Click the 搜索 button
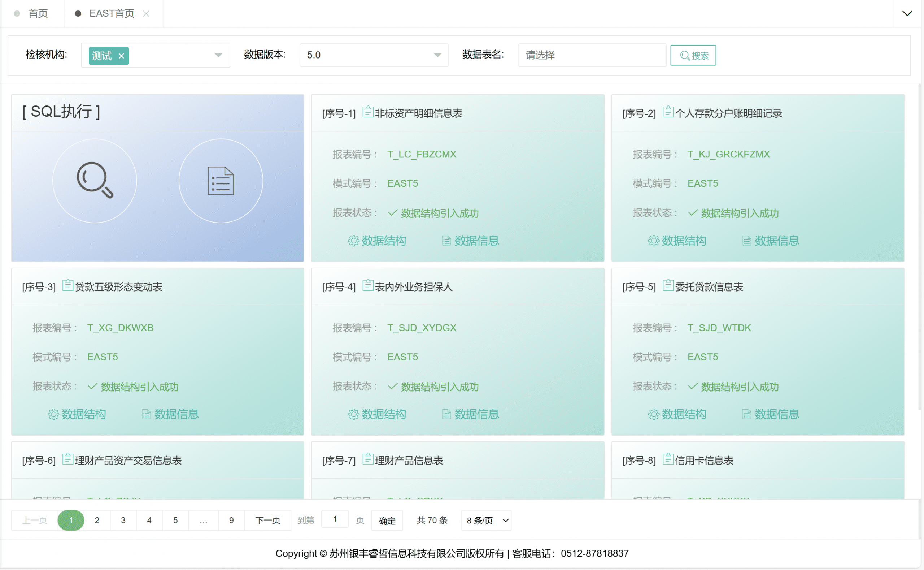924x570 pixels. click(693, 55)
